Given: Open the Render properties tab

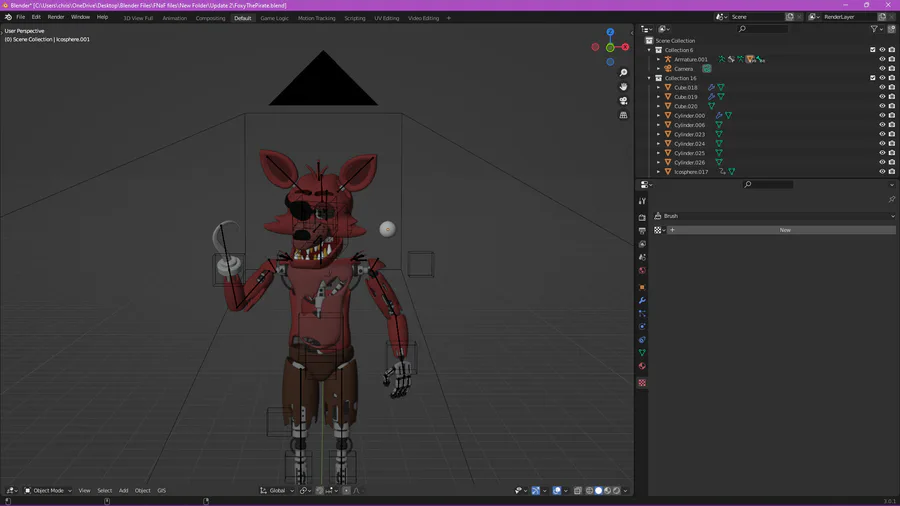Looking at the screenshot, I should (x=642, y=217).
